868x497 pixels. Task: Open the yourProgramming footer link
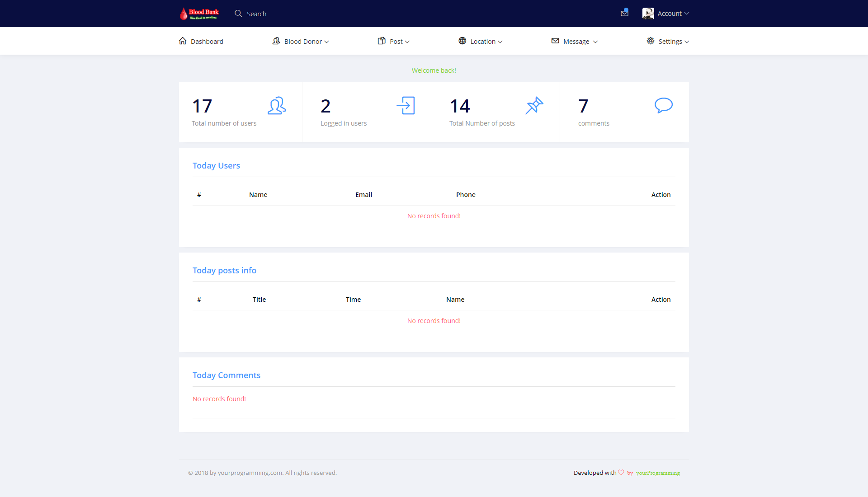658,473
